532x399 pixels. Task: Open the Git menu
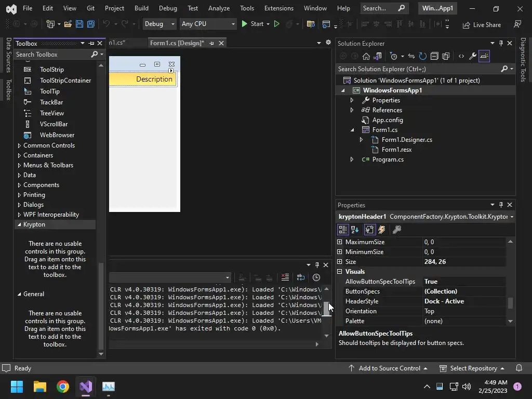(90, 8)
